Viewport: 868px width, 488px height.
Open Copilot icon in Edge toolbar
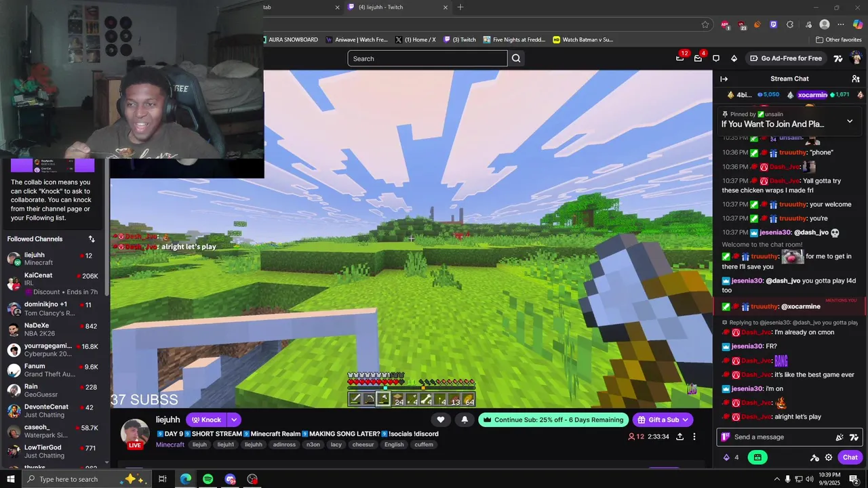[x=858, y=24]
